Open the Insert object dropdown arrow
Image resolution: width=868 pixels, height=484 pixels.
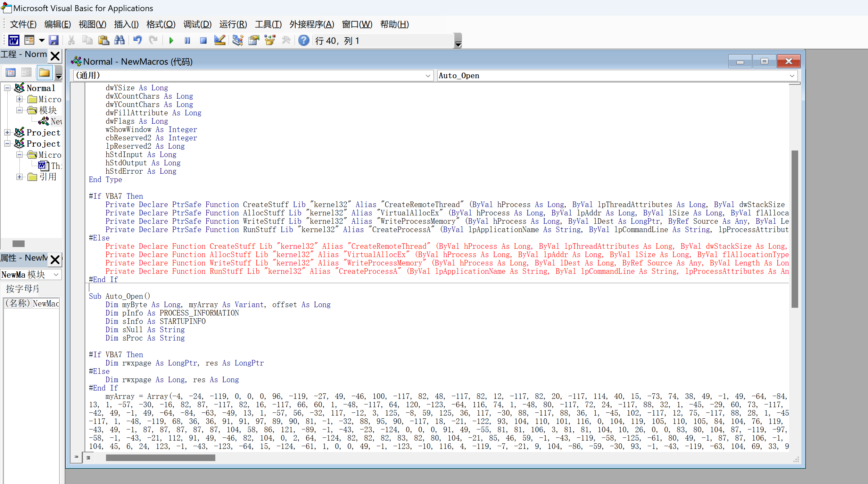pyautogui.click(x=42, y=40)
